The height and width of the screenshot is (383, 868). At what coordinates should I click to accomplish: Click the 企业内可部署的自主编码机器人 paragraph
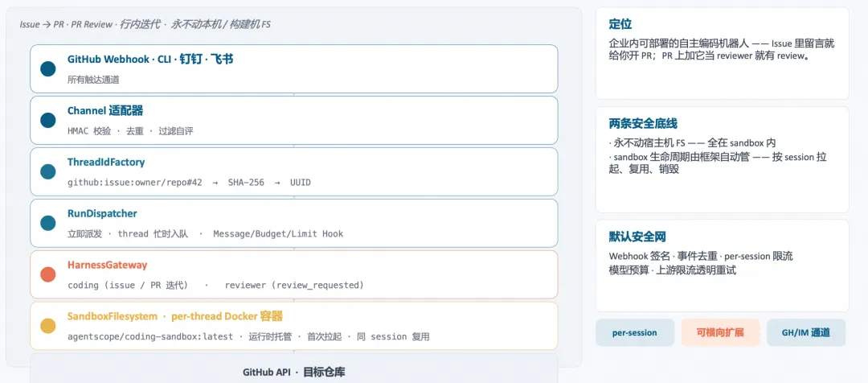pos(722,49)
